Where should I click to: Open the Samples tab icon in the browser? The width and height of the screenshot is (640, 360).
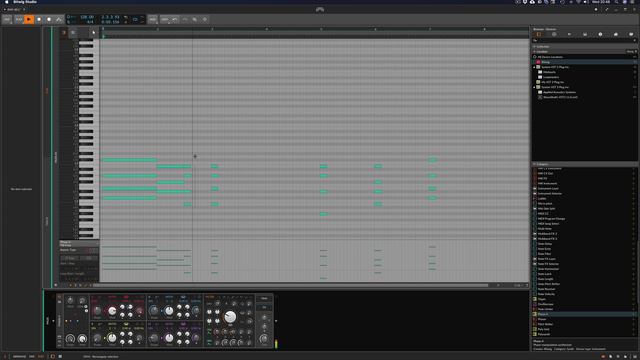point(585,34)
